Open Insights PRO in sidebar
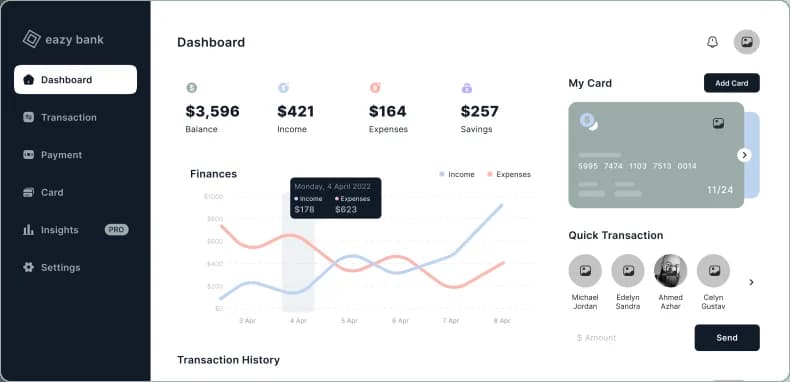This screenshot has height=382, width=790. [76, 230]
